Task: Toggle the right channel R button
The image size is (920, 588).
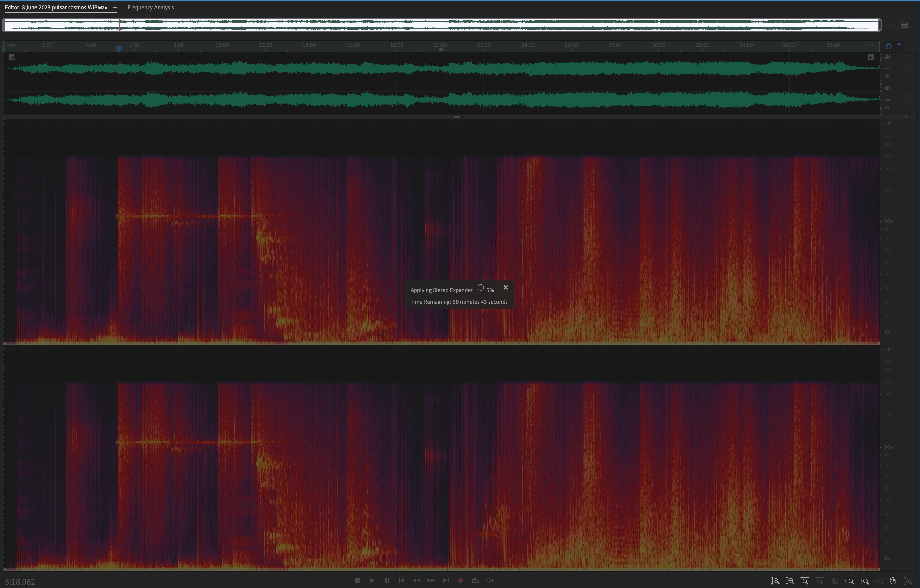Action: pos(910,100)
